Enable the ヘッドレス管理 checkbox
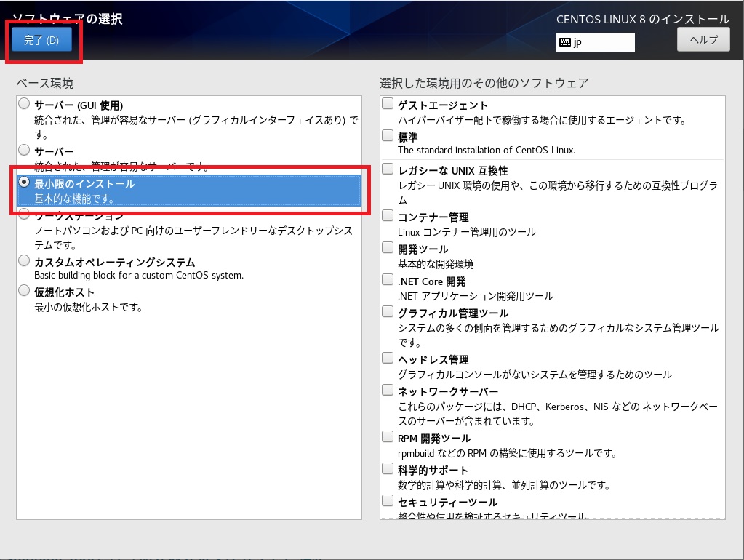Viewport: 744px width, 560px height. coord(388,358)
